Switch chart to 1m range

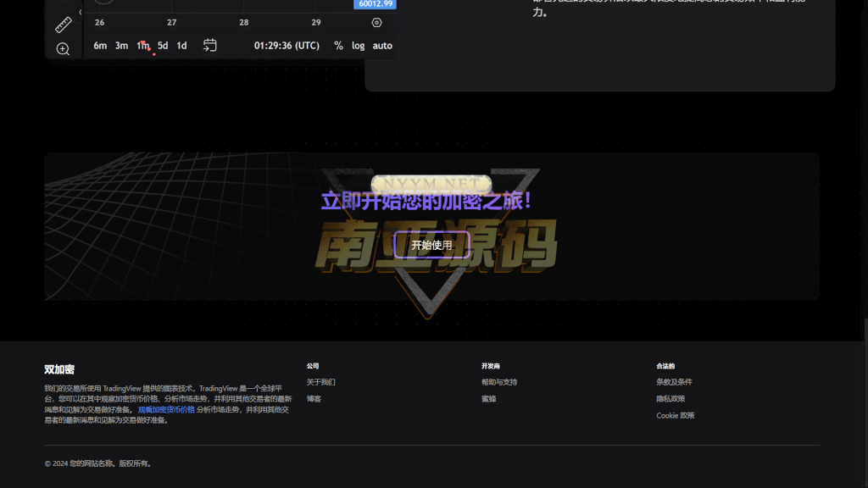(143, 46)
